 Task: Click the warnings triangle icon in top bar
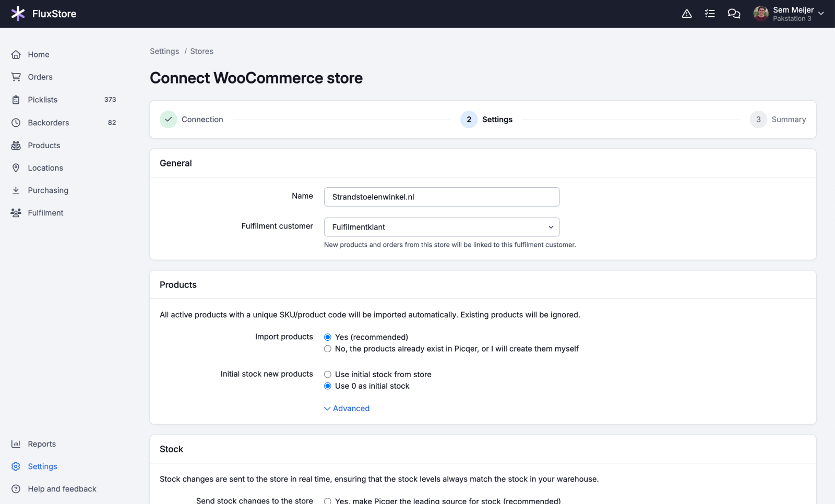coord(686,14)
